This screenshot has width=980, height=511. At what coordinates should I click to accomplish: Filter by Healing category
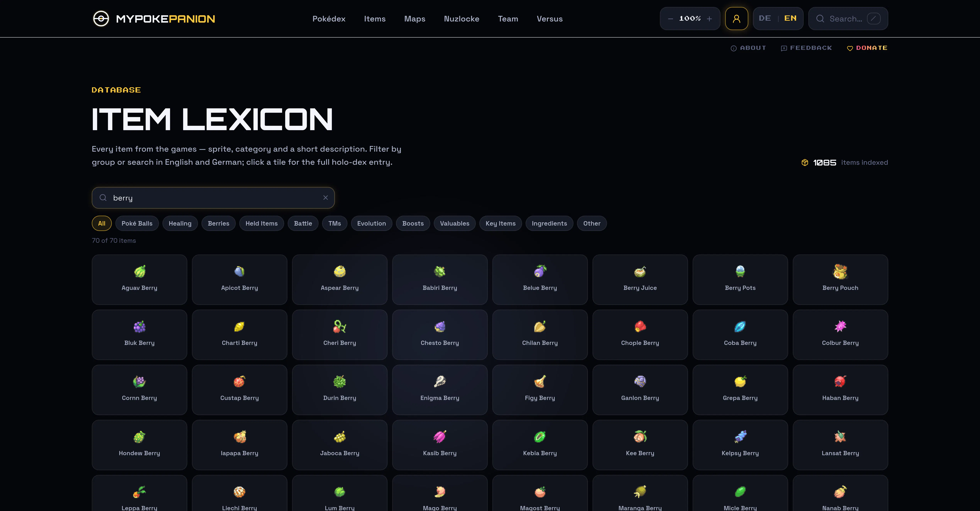(180, 223)
